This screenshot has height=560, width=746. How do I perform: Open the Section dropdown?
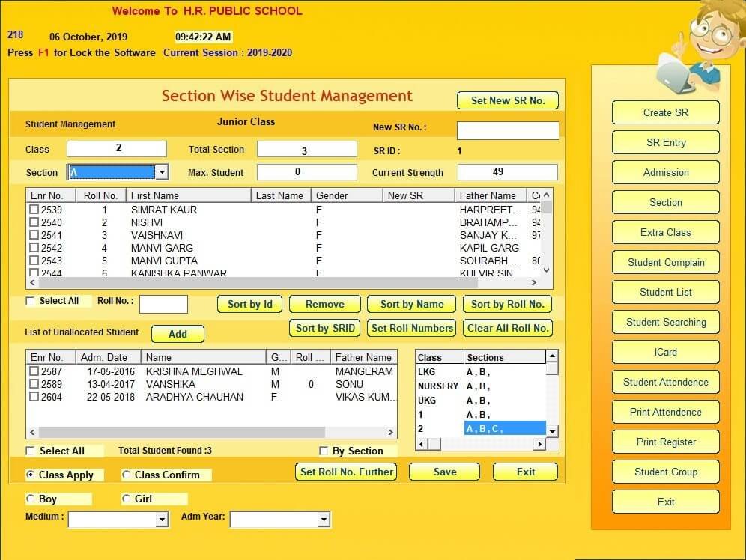(x=162, y=172)
